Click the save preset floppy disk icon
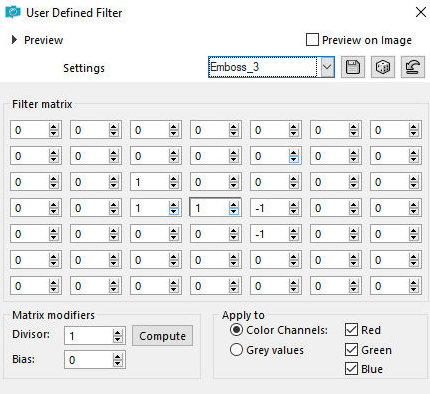430x394 pixels. click(x=353, y=67)
